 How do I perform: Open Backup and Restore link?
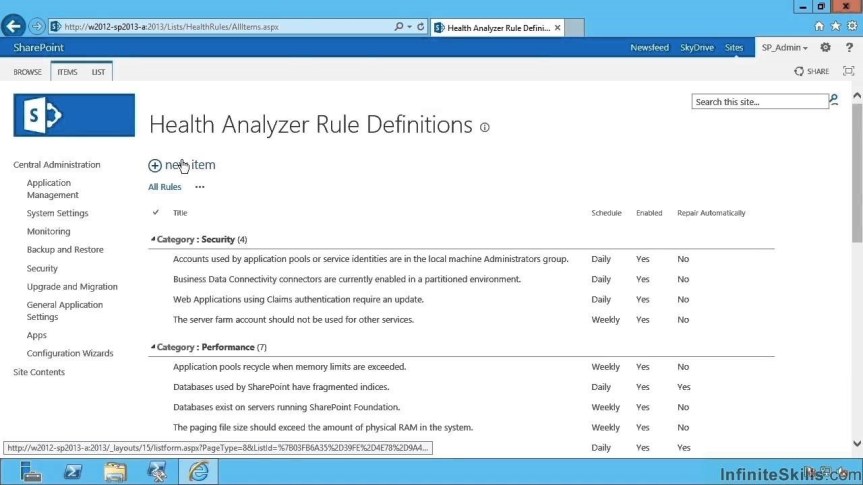point(65,249)
